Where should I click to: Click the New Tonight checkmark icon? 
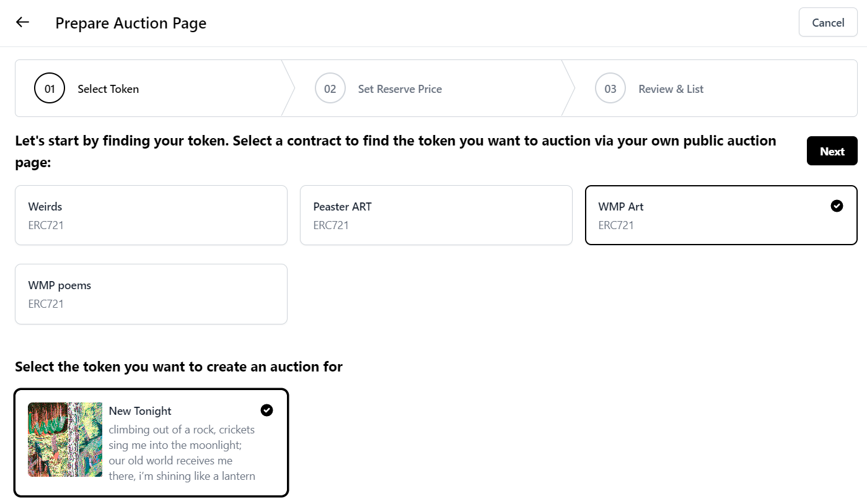266,410
